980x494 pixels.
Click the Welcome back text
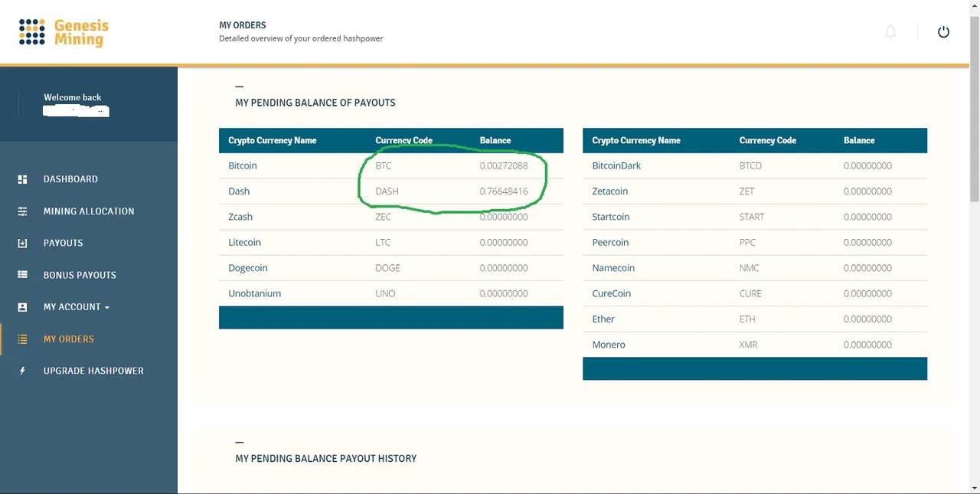pyautogui.click(x=72, y=97)
